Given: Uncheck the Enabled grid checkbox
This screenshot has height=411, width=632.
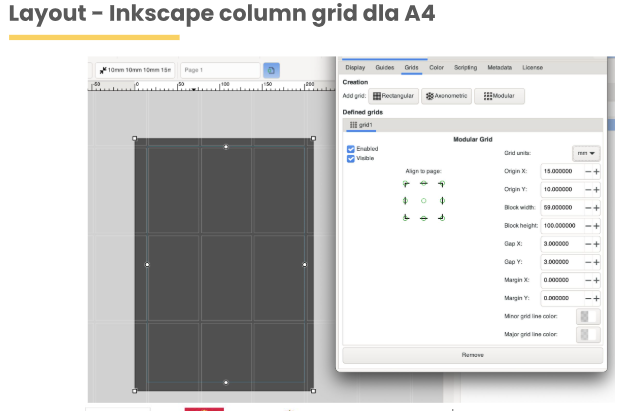Looking at the screenshot, I should pos(351,149).
